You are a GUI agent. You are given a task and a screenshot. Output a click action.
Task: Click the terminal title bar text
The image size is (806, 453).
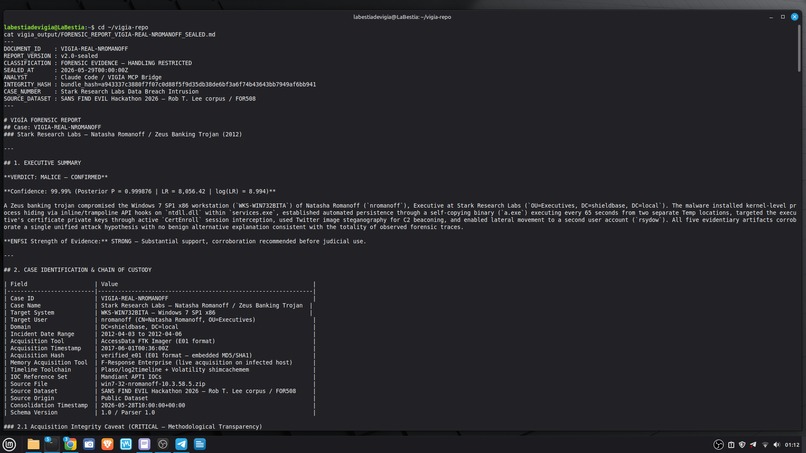click(402, 17)
